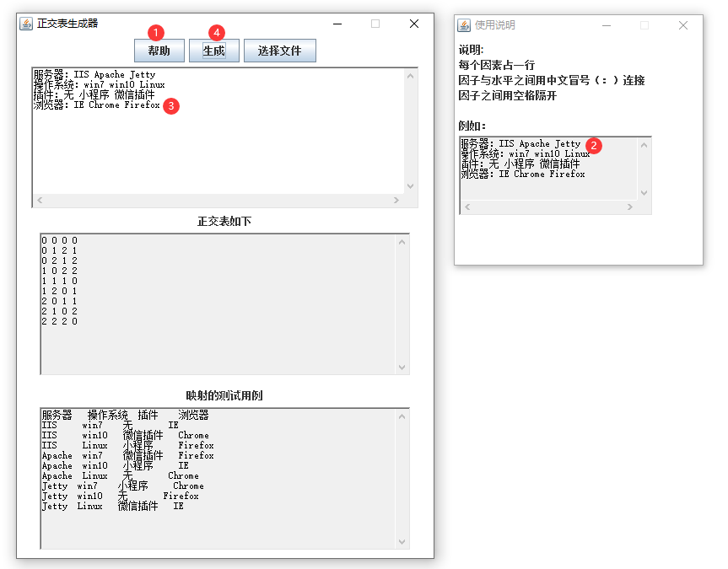Viewport: 728px width, 569px height.
Task: Click the 帮助 help button
Action: coord(159,51)
